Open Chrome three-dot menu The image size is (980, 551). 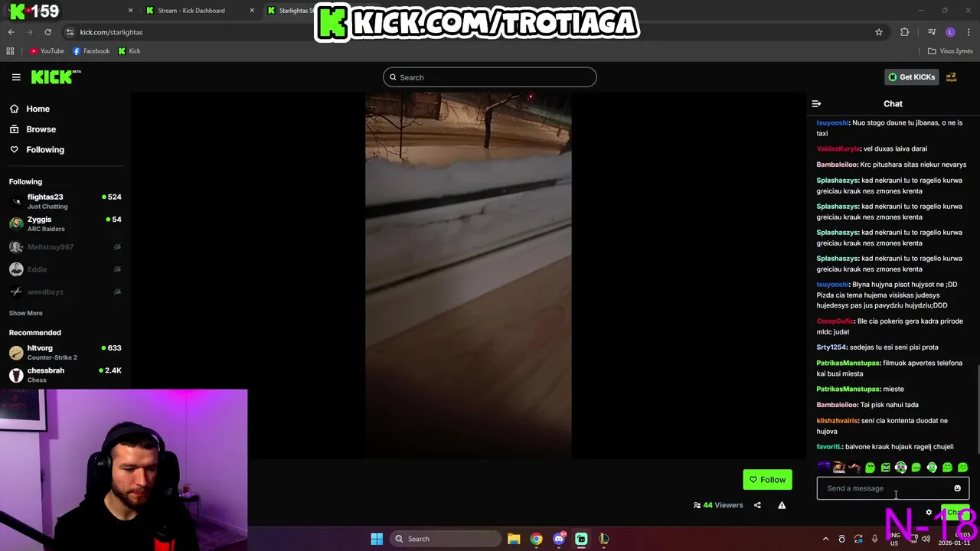coord(969,32)
